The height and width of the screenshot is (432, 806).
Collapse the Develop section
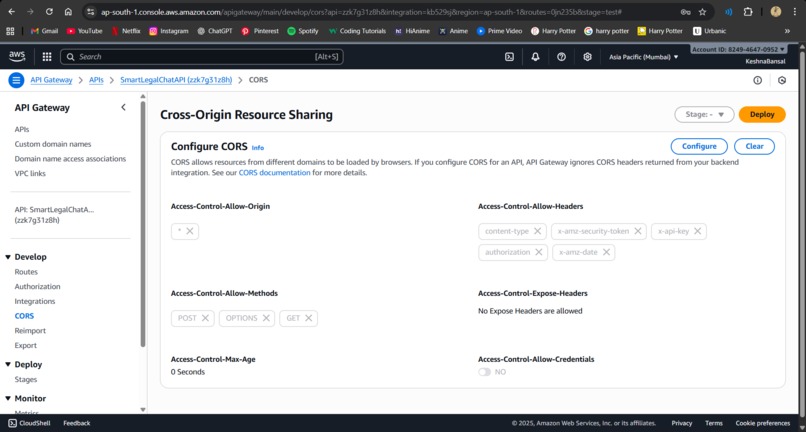[8, 257]
